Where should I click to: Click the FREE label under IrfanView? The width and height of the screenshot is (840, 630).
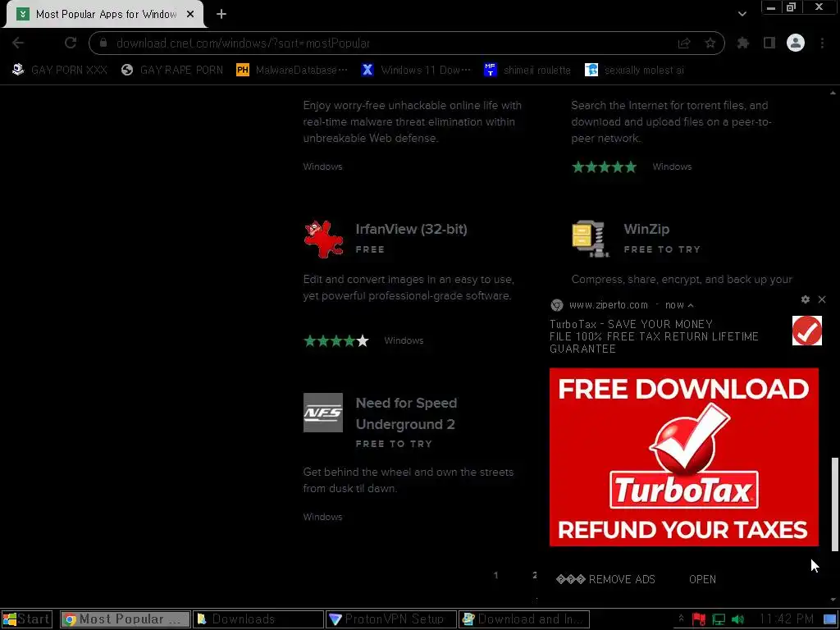coord(370,249)
